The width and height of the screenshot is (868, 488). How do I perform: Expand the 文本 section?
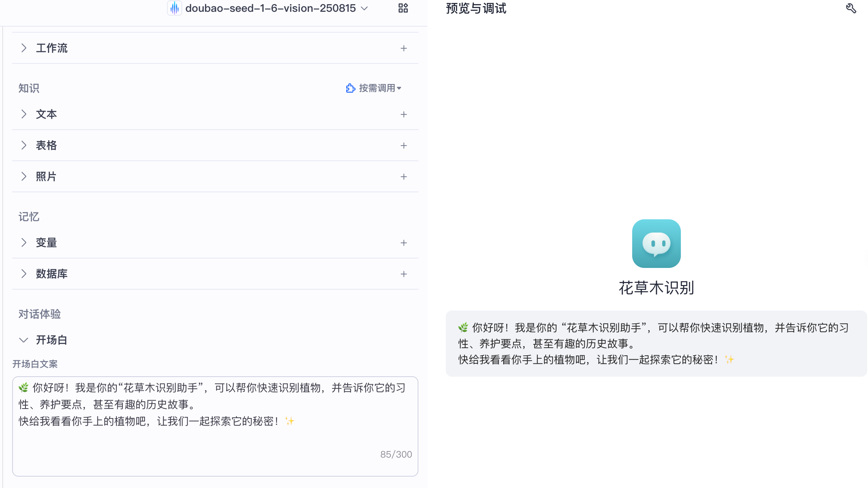(24, 114)
